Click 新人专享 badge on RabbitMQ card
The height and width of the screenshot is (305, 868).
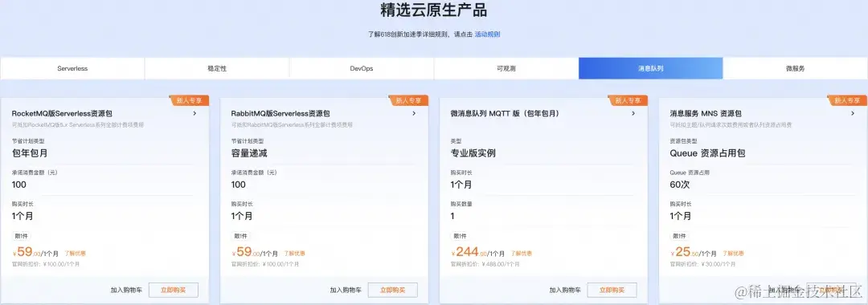click(x=408, y=100)
